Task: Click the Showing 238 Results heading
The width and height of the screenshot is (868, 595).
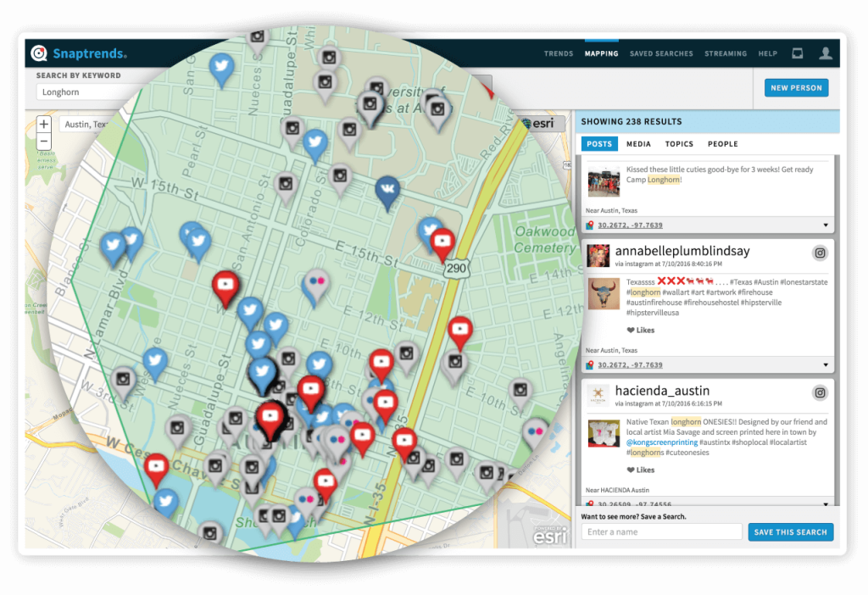Action: click(x=631, y=121)
